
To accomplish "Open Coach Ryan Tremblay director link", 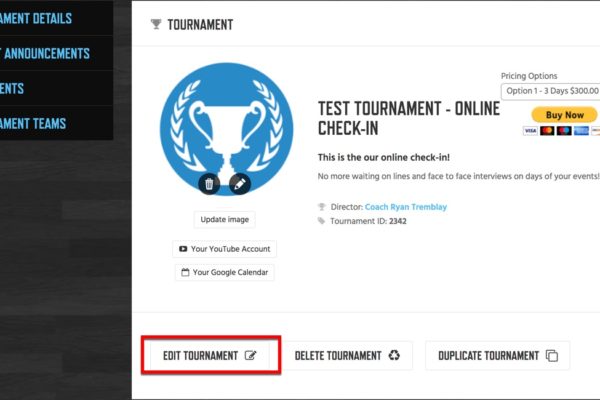I will pyautogui.click(x=406, y=207).
